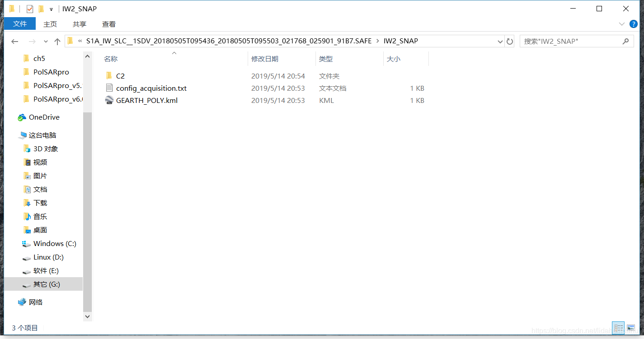
Task: Click the .SAFE folder in address path
Action: click(x=229, y=41)
